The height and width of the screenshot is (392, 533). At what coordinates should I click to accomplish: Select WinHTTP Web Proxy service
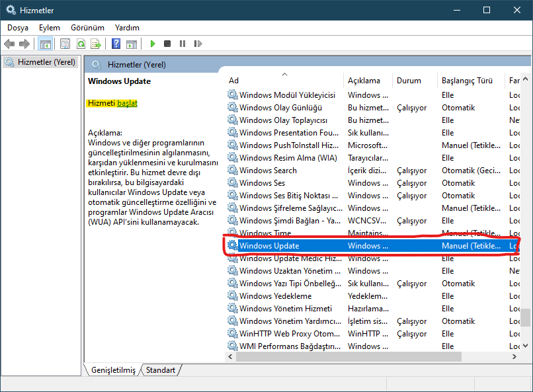pyautogui.click(x=373, y=334)
